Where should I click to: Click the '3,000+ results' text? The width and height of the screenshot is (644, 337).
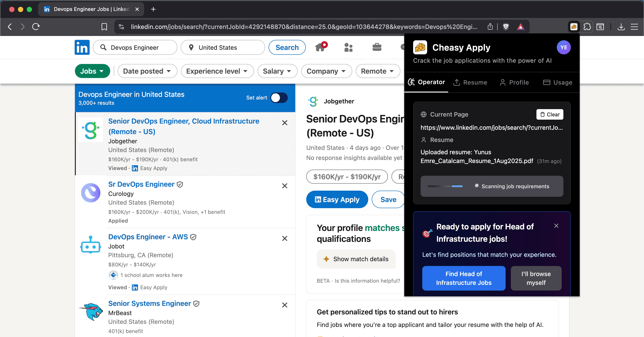point(96,103)
